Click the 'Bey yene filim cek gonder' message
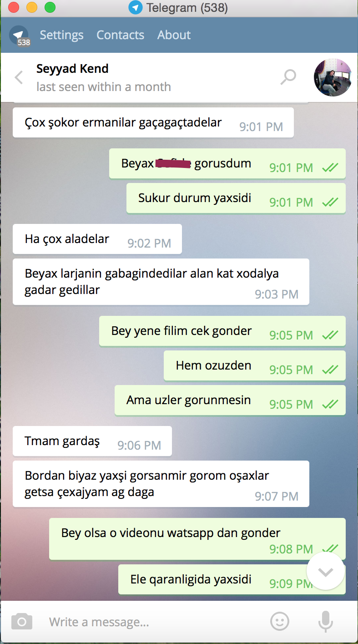This screenshot has width=358, height=644. click(x=222, y=331)
